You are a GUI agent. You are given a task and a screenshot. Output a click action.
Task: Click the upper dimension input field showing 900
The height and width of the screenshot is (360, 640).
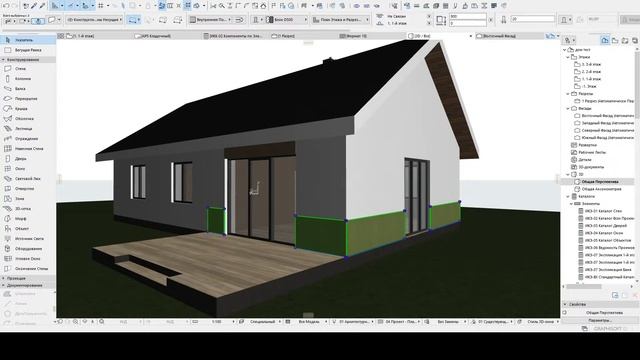[x=468, y=16]
